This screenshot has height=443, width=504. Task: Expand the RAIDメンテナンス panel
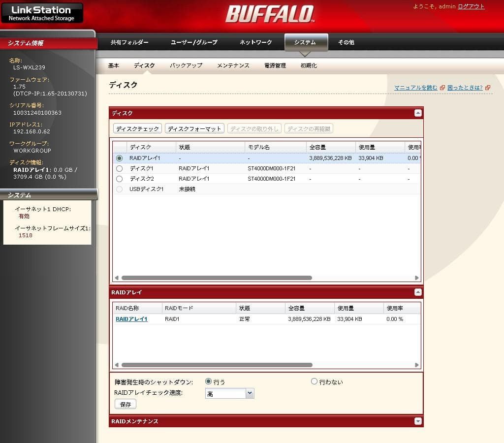pyautogui.click(x=418, y=421)
